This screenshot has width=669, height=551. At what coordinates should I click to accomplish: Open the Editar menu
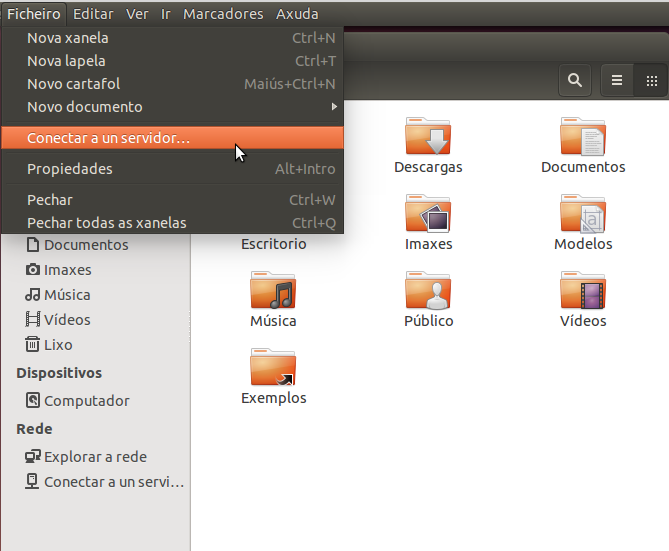pos(93,14)
